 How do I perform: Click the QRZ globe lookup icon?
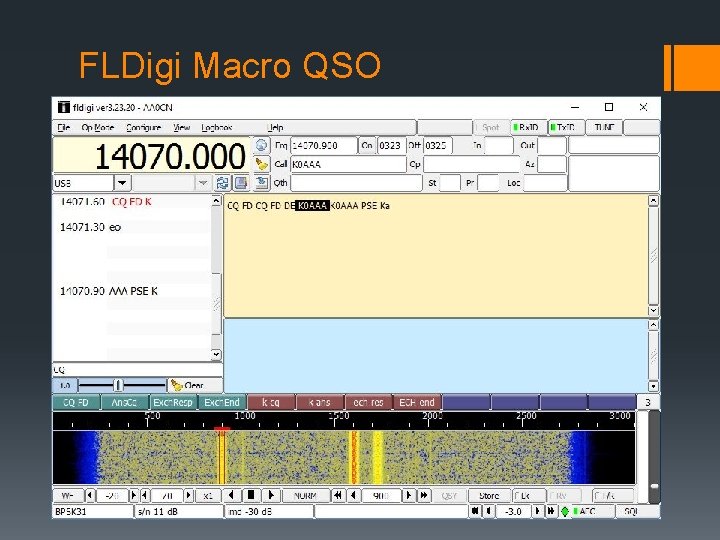pos(261,146)
